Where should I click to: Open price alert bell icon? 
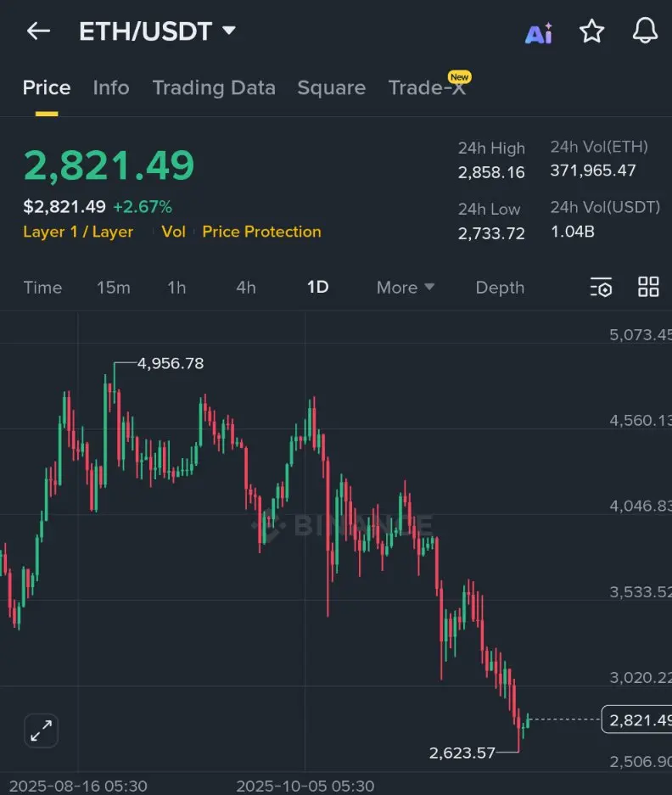[646, 31]
